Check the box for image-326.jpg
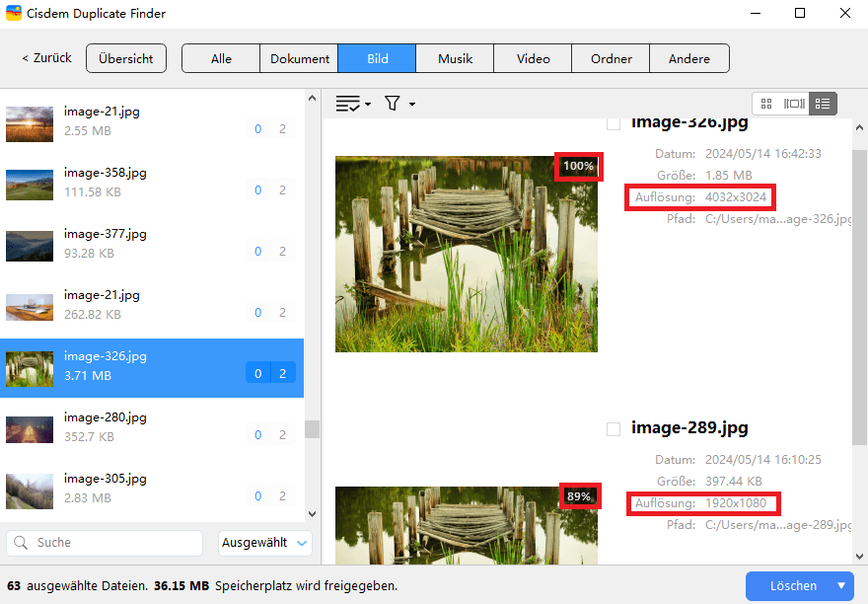 613,123
